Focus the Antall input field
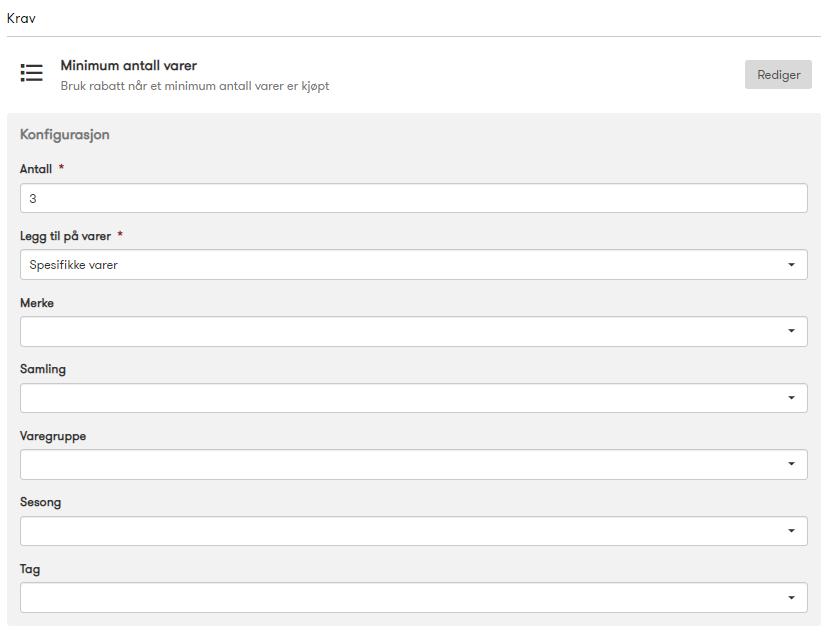The height and width of the screenshot is (634, 830). pos(414,198)
